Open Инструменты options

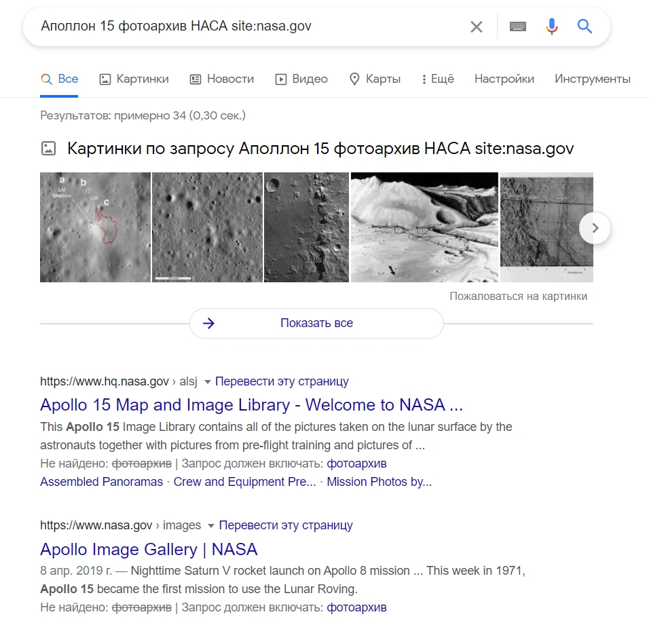[x=592, y=79]
